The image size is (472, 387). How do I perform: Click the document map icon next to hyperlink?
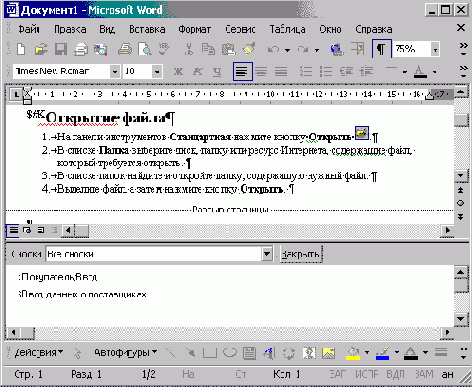358,49
